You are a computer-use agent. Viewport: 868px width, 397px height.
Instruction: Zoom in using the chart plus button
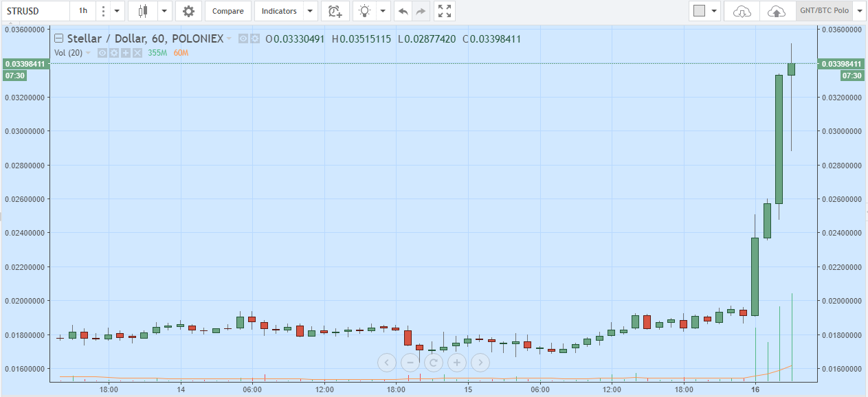point(456,362)
